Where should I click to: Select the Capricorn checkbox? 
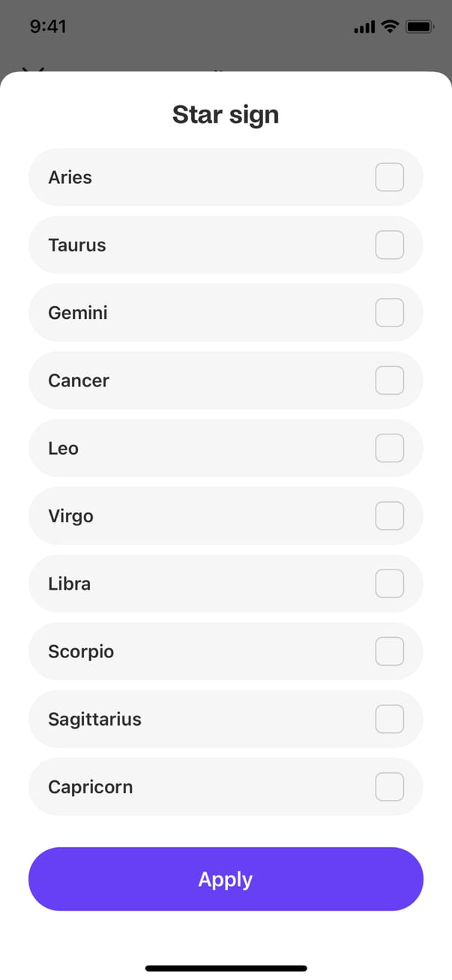(x=389, y=787)
